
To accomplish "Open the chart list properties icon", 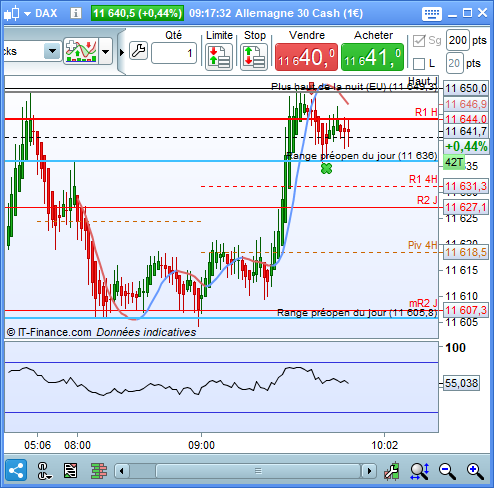I will tap(70, 471).
